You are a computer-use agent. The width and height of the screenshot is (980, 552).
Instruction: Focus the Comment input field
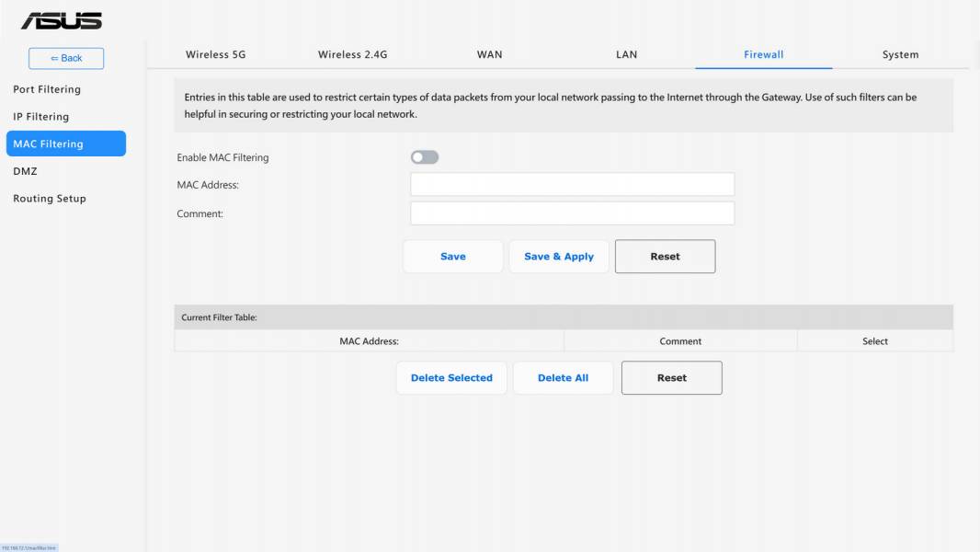(573, 213)
